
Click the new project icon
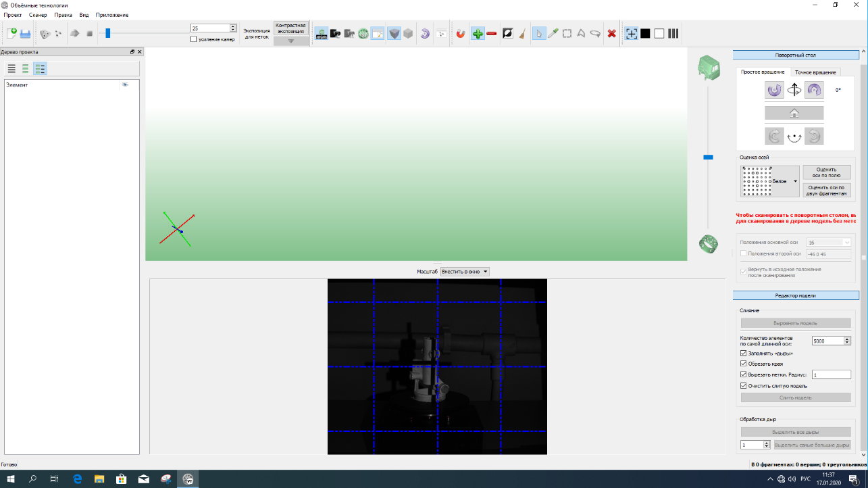11,33
